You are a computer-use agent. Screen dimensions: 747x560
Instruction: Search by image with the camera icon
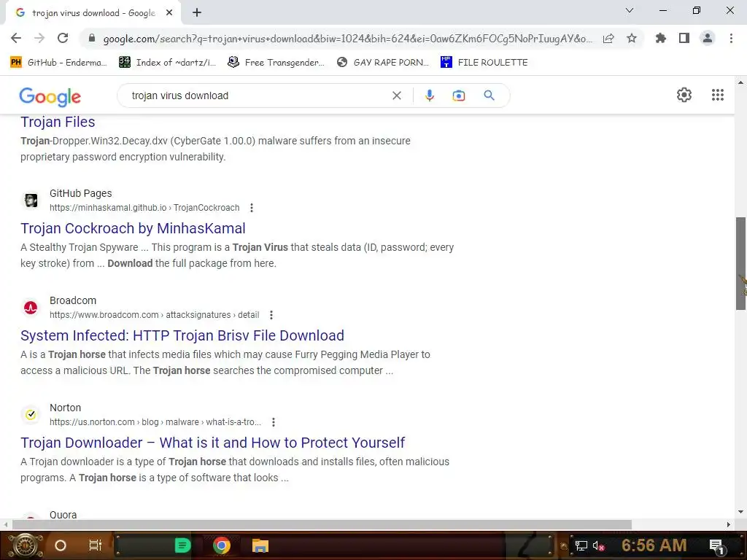[x=458, y=96]
